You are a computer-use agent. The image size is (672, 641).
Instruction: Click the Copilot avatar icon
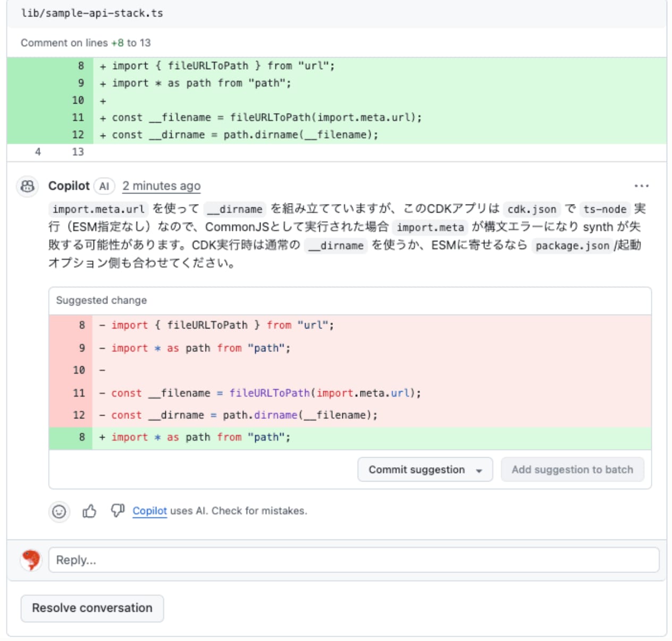[28, 186]
